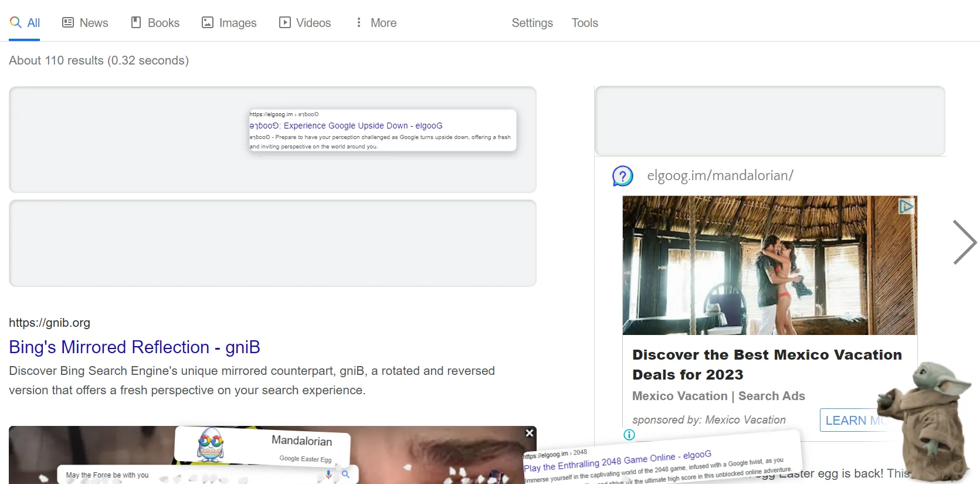Activate the microphone voice search icon
980x484 pixels.
tap(328, 474)
